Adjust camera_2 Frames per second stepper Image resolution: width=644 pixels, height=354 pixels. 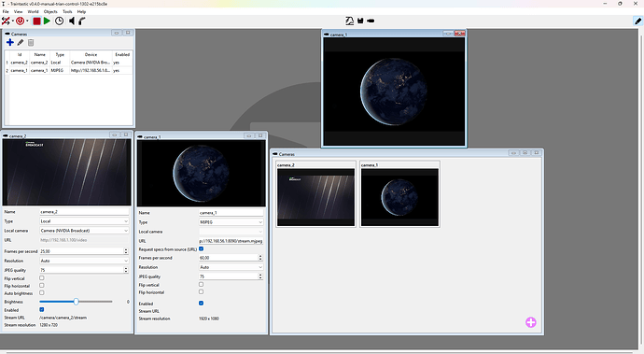(x=126, y=251)
